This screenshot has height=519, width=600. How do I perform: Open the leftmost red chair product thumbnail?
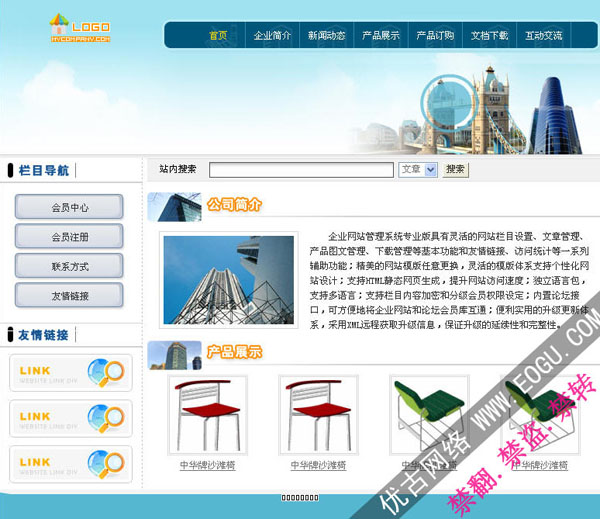(x=207, y=416)
